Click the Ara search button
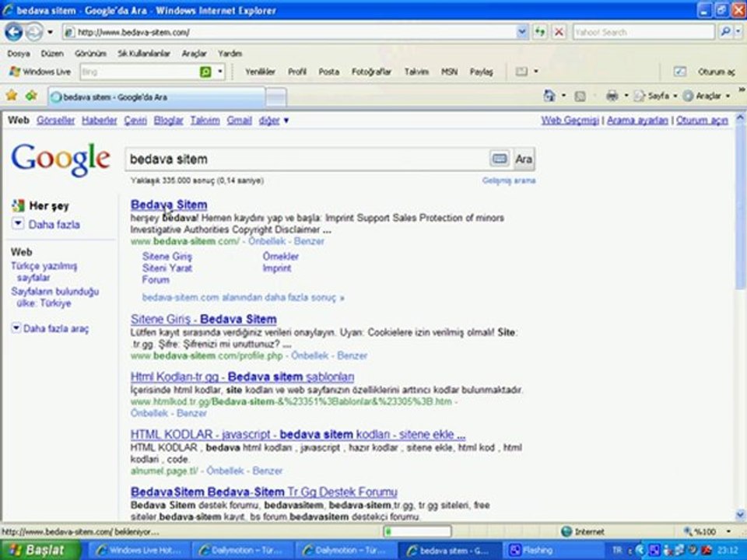This screenshot has width=747, height=560. click(x=523, y=159)
